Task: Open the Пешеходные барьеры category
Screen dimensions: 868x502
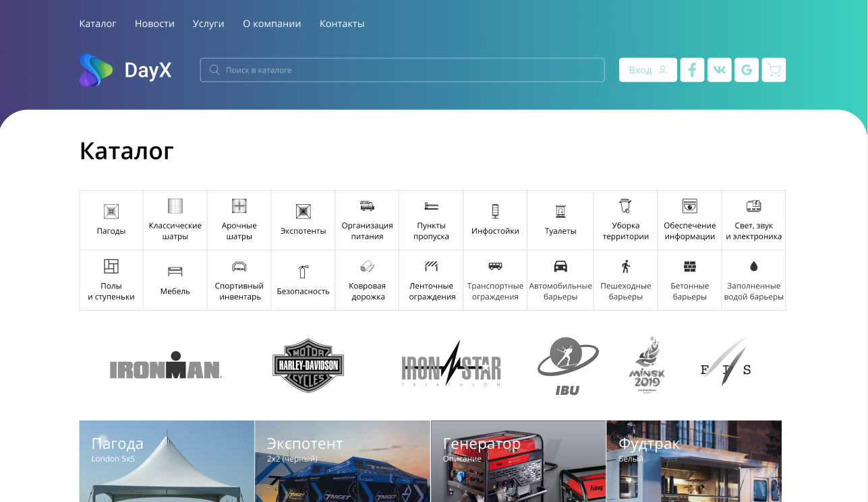Action: (626, 280)
